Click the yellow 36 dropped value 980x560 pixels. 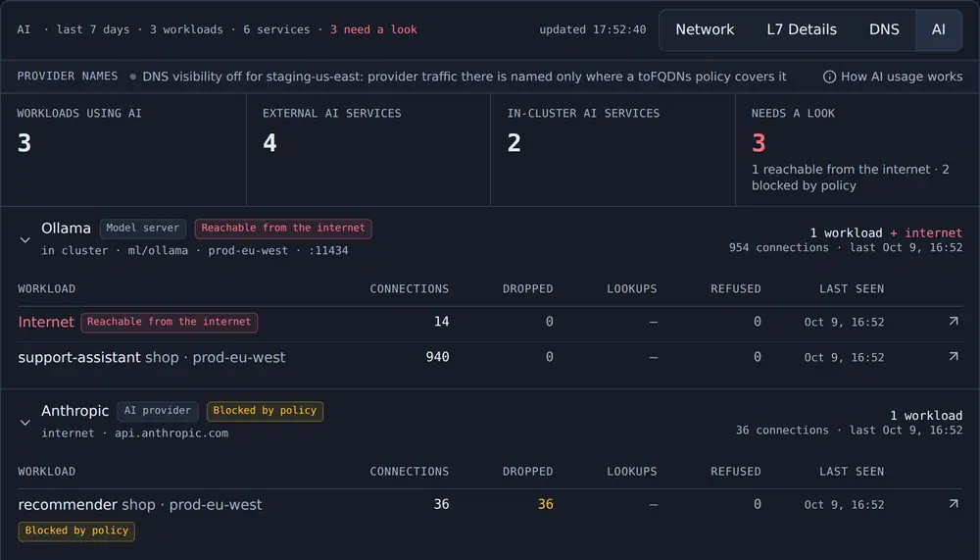click(x=546, y=504)
